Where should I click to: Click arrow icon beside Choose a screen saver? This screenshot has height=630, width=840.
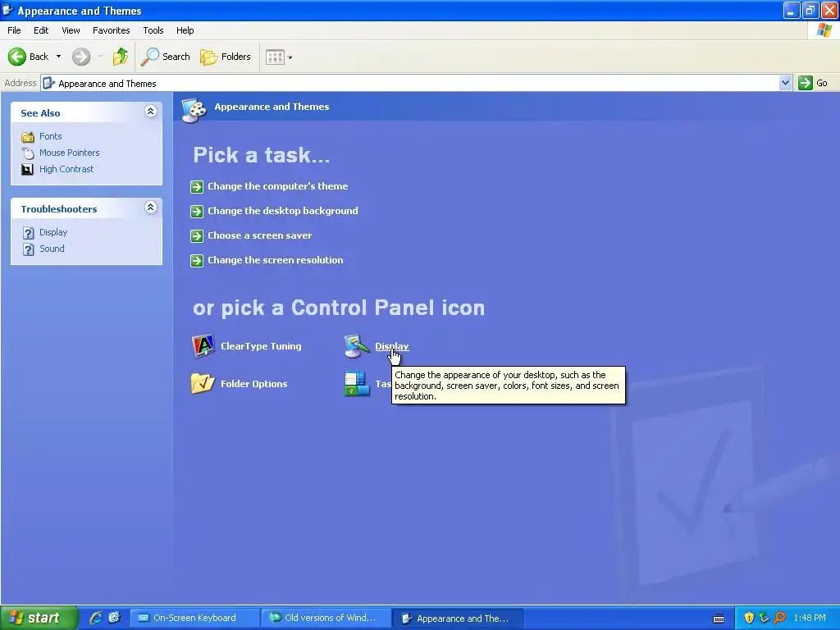[197, 235]
